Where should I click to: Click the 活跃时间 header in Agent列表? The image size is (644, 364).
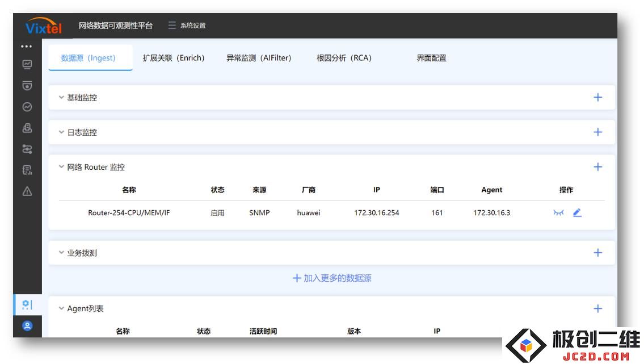[263, 331]
